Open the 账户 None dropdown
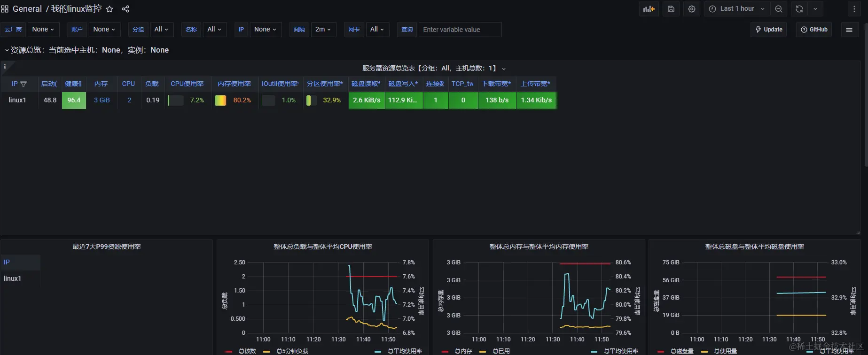868x355 pixels. point(104,29)
